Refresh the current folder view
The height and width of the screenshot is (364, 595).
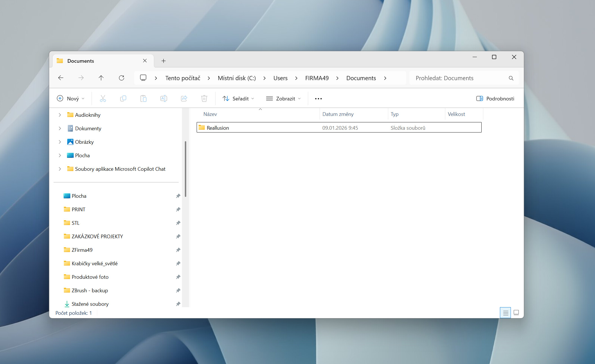tap(122, 78)
